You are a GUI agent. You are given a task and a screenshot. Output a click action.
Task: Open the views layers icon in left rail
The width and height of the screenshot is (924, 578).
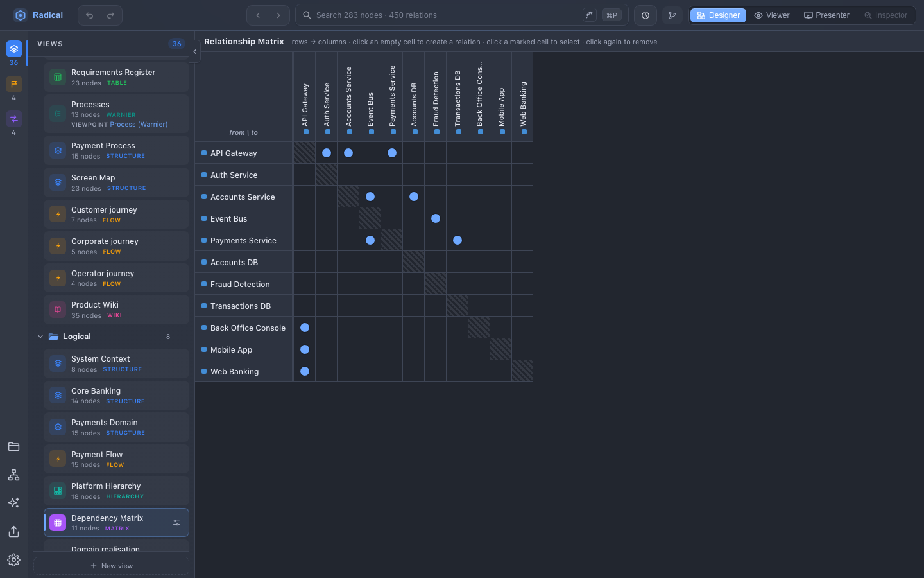[x=14, y=49]
